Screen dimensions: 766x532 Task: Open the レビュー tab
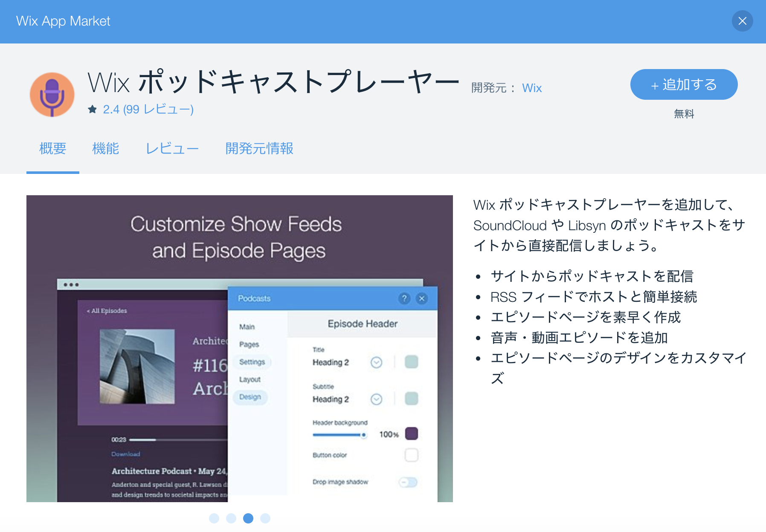point(172,148)
